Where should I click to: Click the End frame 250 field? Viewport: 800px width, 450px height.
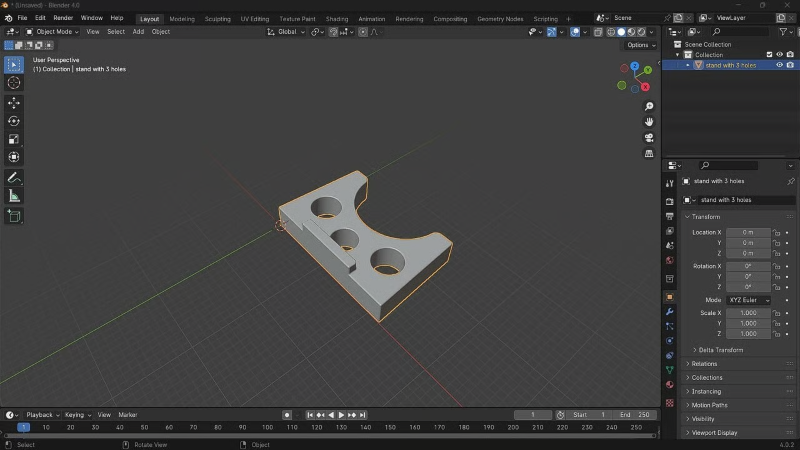635,415
